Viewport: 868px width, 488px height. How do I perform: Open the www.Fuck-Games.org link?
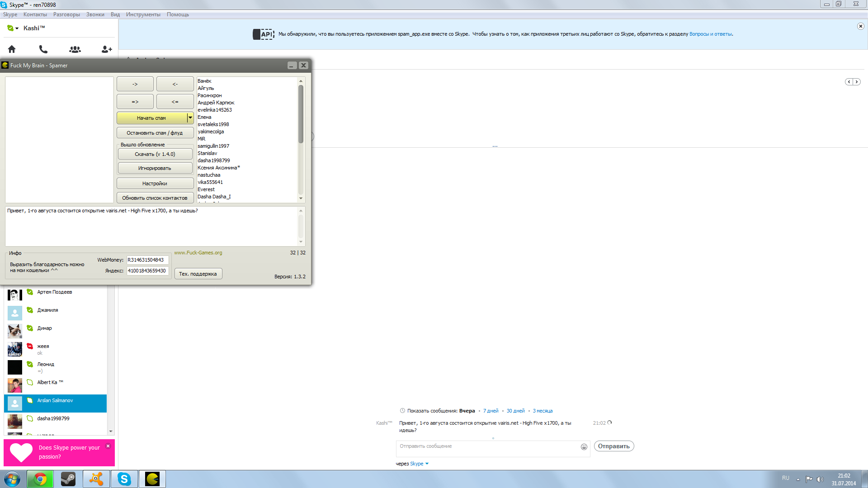point(198,253)
